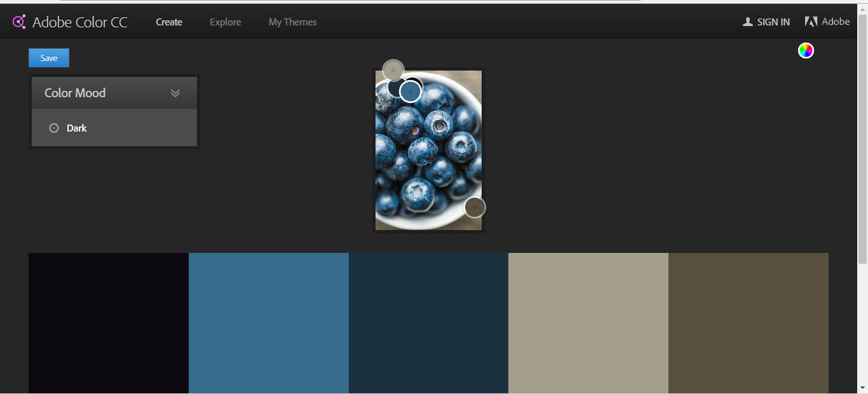Screen dimensions: 868x394
Task: Click the sign-in person icon
Action: coord(748,22)
